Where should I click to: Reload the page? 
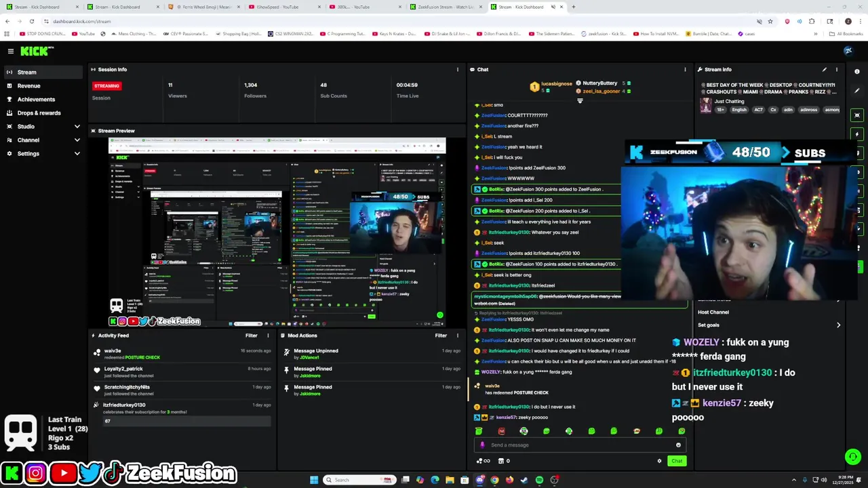click(31, 21)
